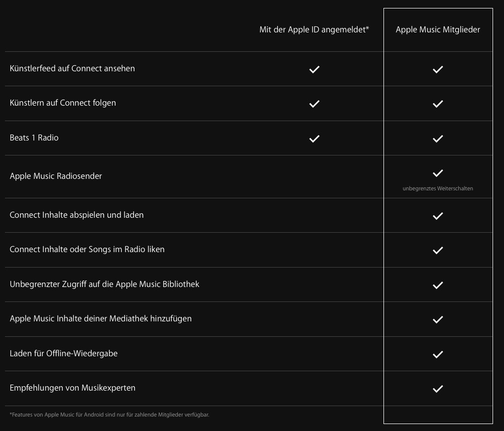Click the member checkmark for Mediathek hinzufügen

point(438,319)
